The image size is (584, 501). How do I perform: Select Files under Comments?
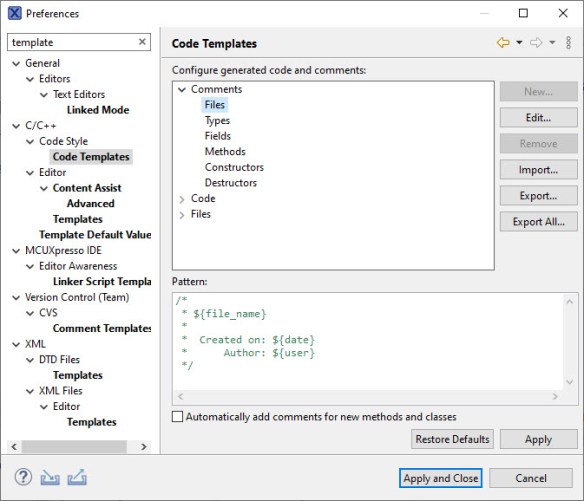(x=215, y=105)
